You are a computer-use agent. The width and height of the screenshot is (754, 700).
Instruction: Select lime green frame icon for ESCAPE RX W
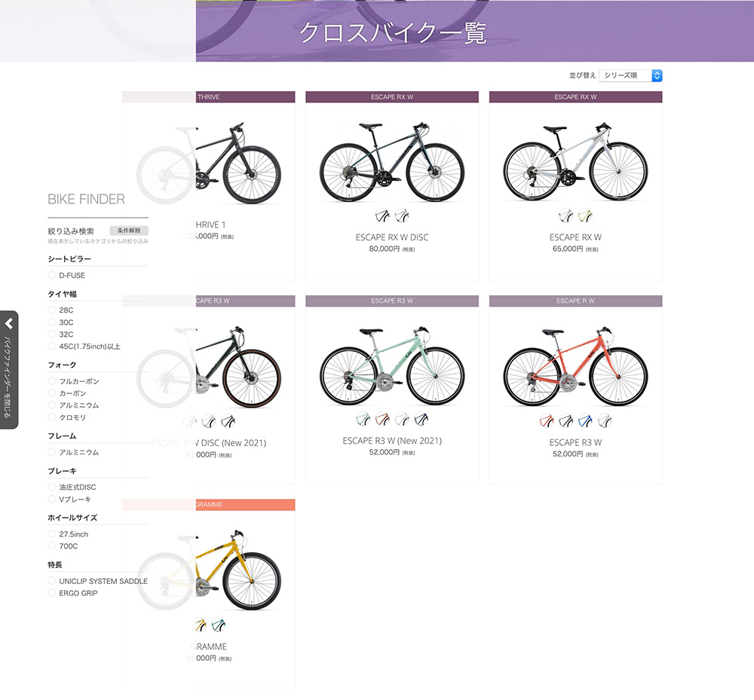pyautogui.click(x=585, y=216)
